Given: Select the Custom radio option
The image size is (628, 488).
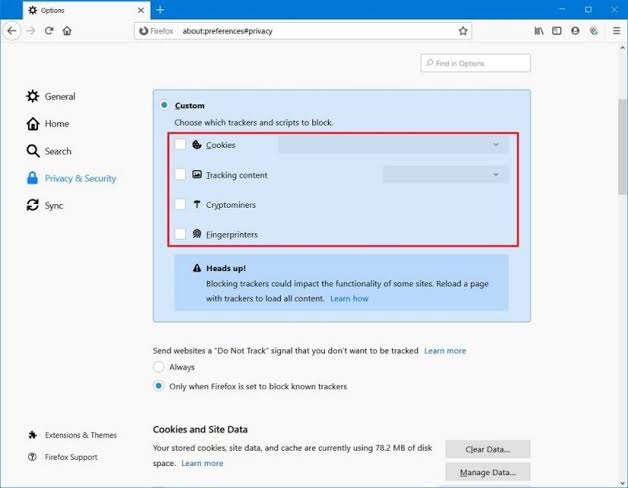Looking at the screenshot, I should click(x=164, y=105).
